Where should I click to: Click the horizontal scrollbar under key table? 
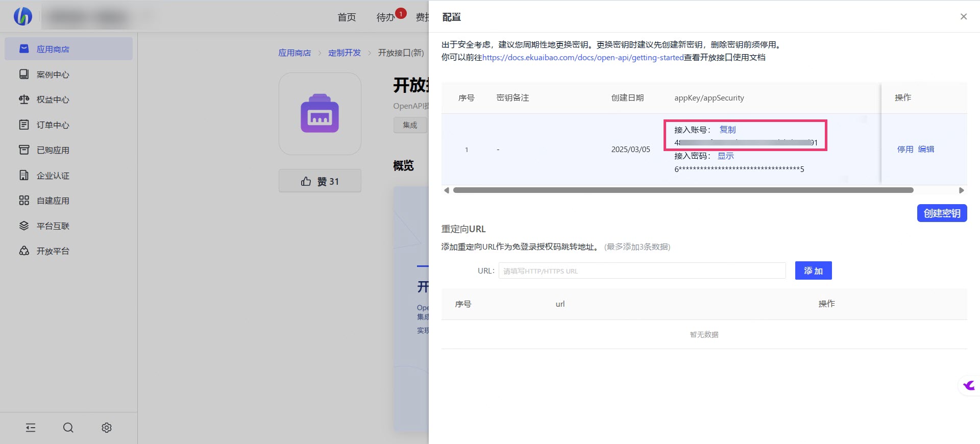pyautogui.click(x=683, y=190)
